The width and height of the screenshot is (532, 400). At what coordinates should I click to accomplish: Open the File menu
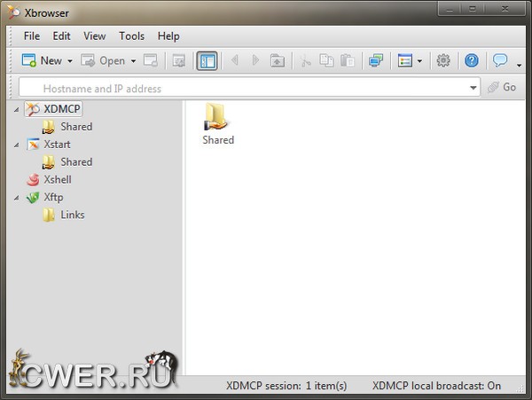click(32, 36)
